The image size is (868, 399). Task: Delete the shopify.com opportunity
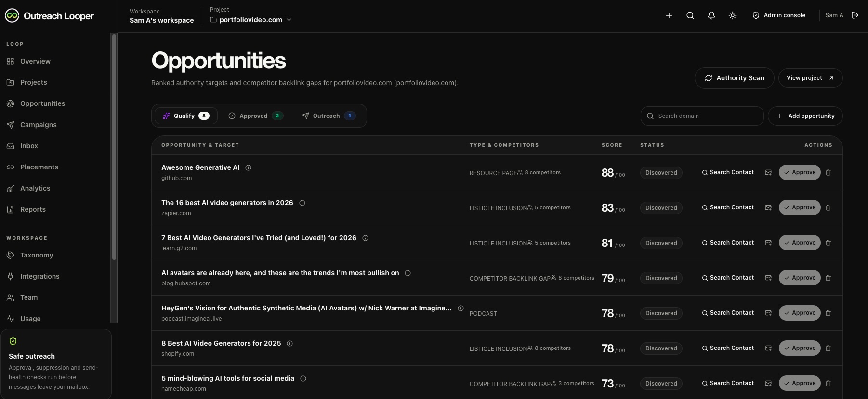(829, 348)
